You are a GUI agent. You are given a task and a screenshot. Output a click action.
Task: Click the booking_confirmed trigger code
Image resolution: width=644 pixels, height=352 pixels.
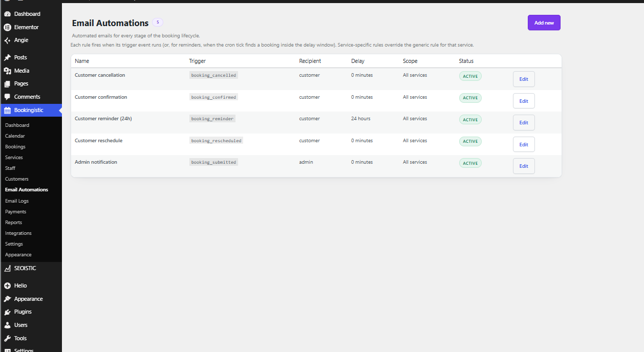213,97
